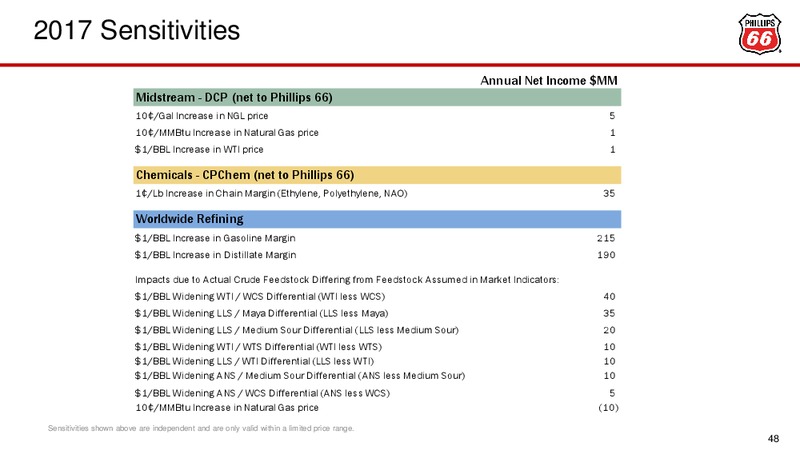
Task: Select value 190 for Distillate Margin
Action: tap(606, 255)
